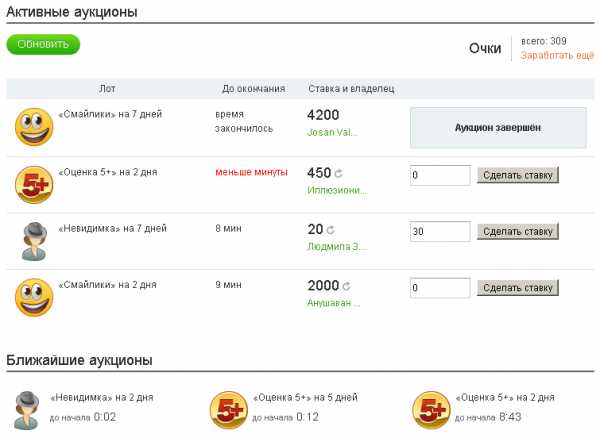Screen dimensions: 600x438
Task: Click the 5+ icon of the active «Оценка 5+» lot
Action: pos(34,182)
